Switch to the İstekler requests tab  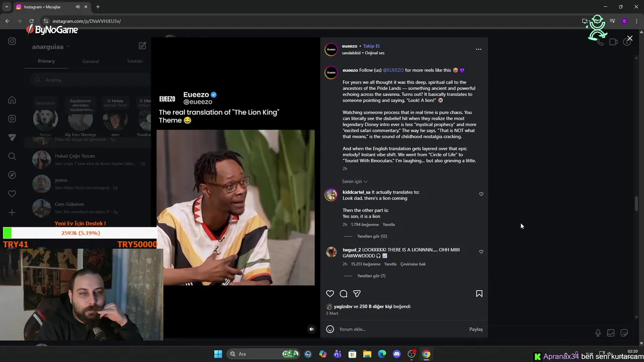(135, 61)
